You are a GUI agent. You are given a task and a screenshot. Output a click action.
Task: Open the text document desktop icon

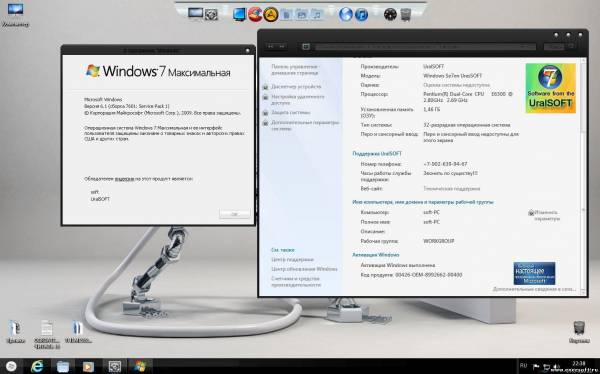(x=47, y=334)
